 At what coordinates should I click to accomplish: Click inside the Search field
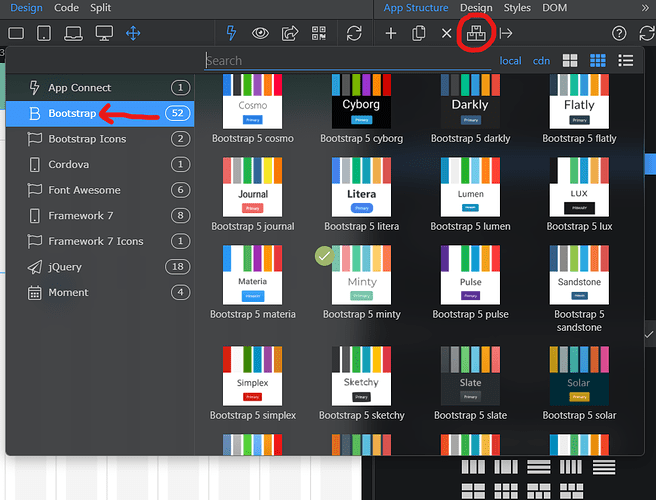pos(347,61)
